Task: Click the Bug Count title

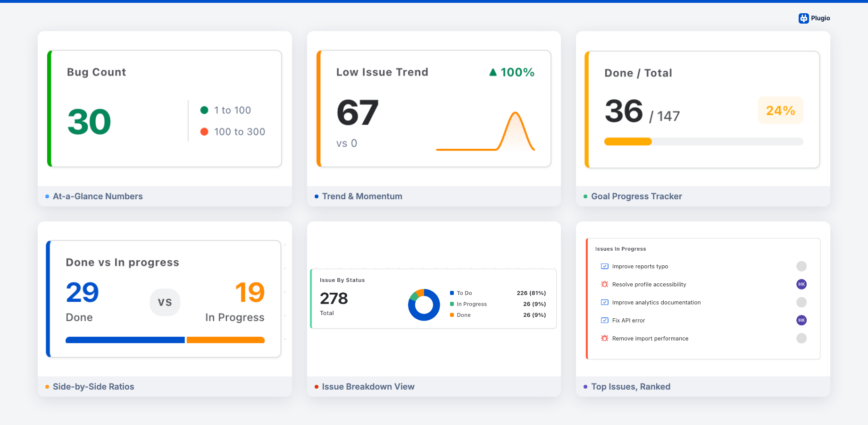Action: point(96,72)
